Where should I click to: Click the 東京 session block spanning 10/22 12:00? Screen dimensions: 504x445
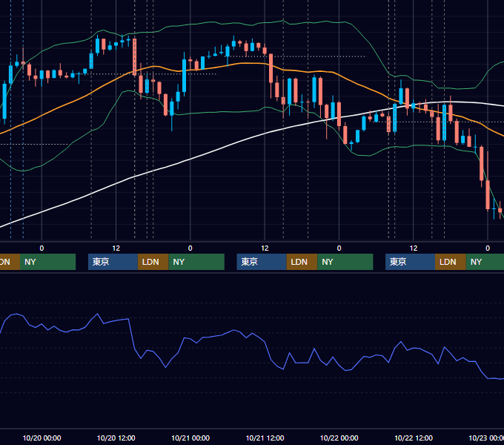point(410,262)
